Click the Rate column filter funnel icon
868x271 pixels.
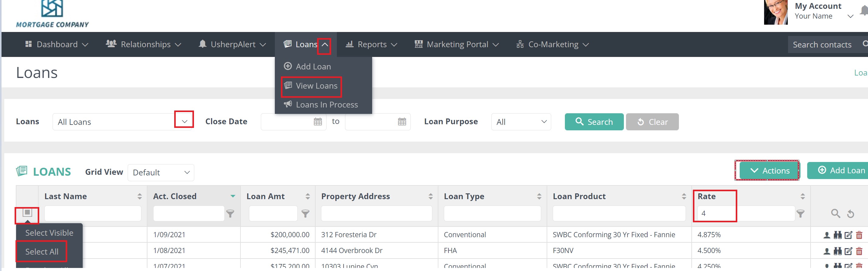click(x=800, y=213)
